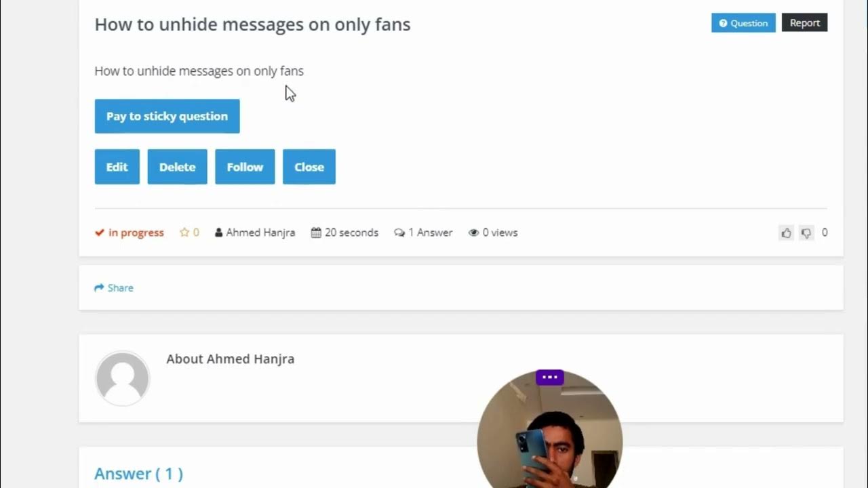The height and width of the screenshot is (488, 868).
Task: Click the Question badge button
Action: click(x=743, y=23)
